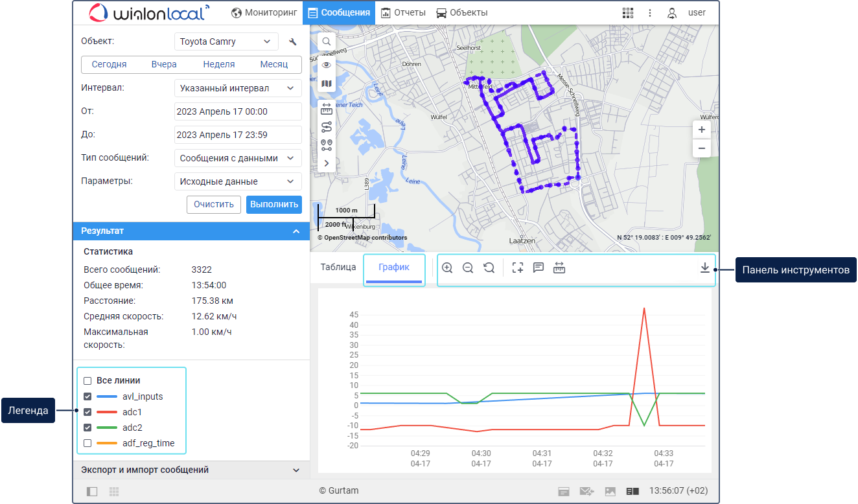Open the Toyota Camry object dropdown

point(226,41)
